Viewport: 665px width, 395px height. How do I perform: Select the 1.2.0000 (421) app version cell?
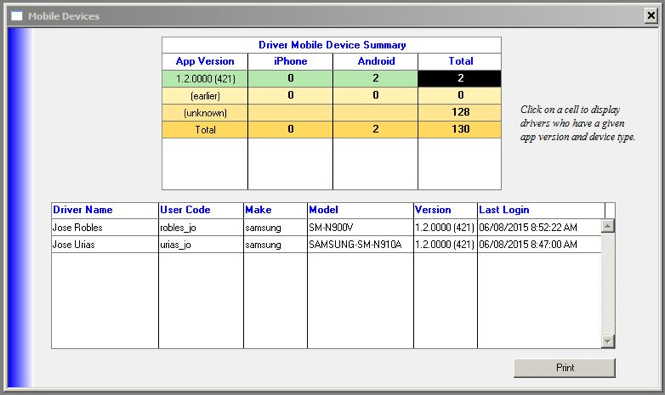pyautogui.click(x=205, y=79)
